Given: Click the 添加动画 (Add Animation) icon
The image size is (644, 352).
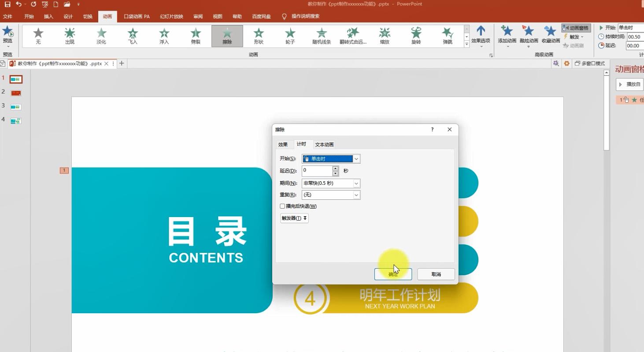Looking at the screenshot, I should pyautogui.click(x=507, y=34).
